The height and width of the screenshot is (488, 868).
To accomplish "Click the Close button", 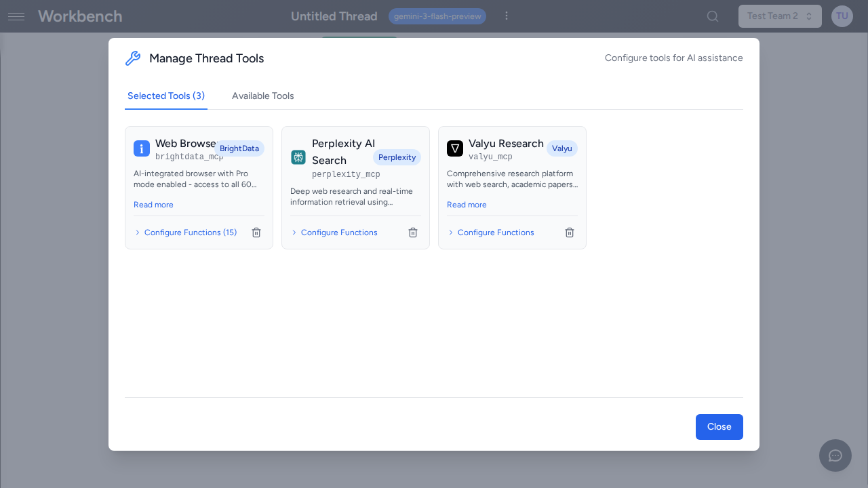I will click(719, 426).
